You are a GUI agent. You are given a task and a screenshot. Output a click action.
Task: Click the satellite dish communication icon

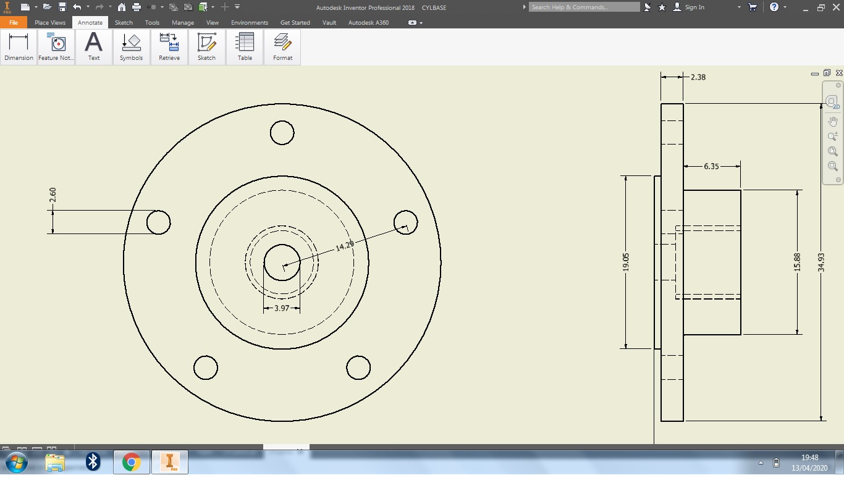point(648,7)
